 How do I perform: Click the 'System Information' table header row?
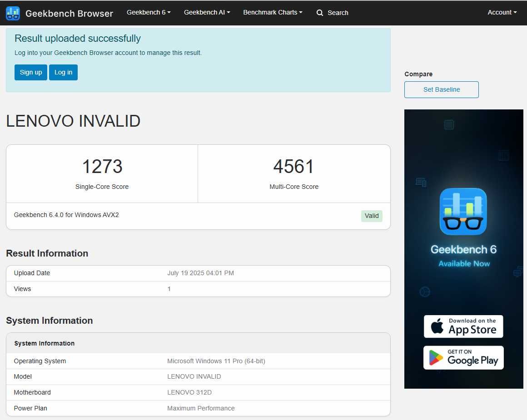tap(198, 343)
